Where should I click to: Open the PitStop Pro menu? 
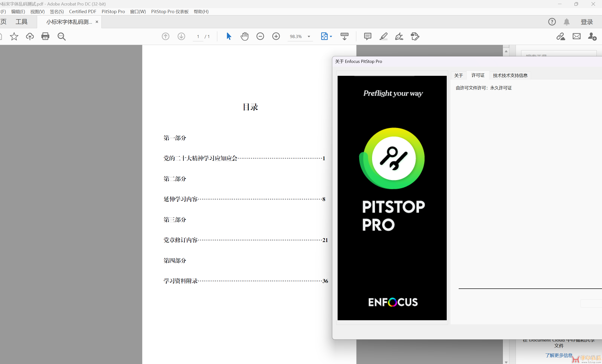tap(113, 11)
